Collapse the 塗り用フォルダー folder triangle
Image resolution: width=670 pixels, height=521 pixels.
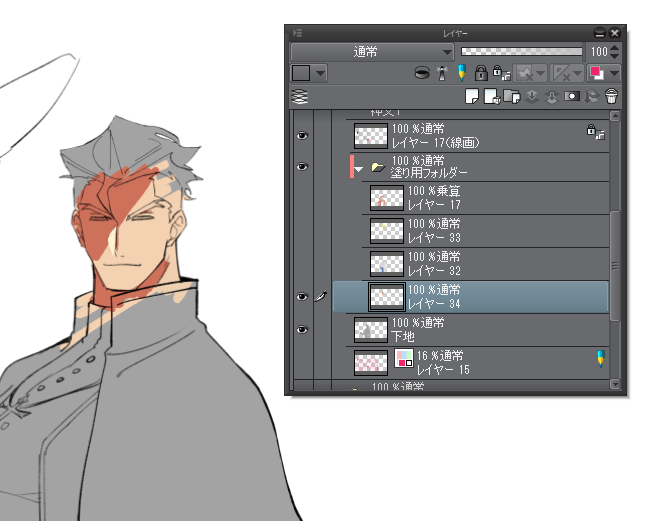coord(359,169)
